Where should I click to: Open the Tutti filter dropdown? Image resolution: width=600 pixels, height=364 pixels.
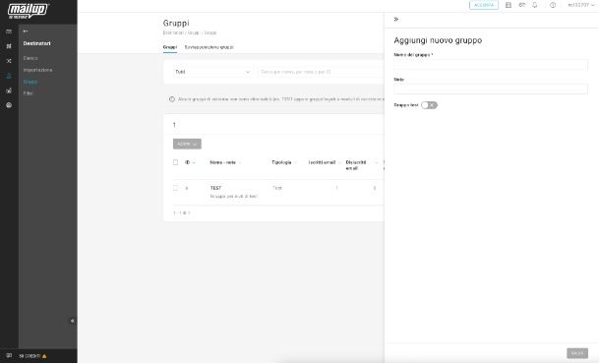pos(212,72)
